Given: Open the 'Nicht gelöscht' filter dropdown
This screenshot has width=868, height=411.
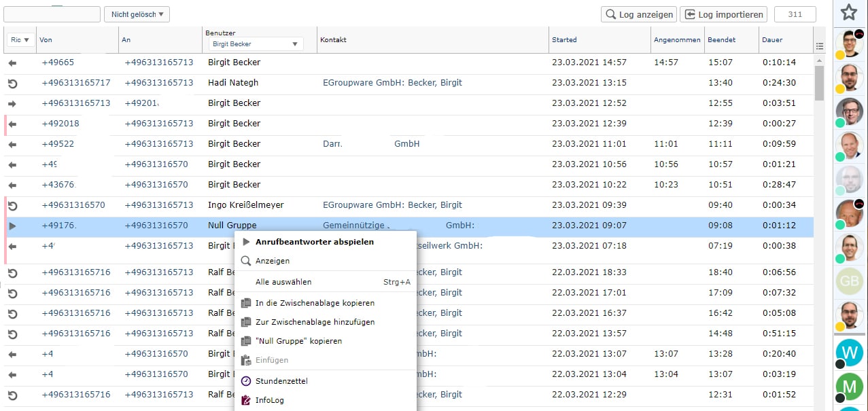Looking at the screenshot, I should [x=137, y=14].
